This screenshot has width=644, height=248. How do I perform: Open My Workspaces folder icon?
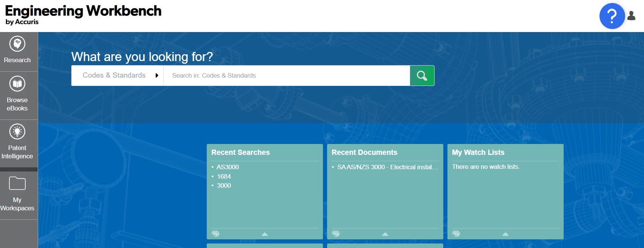[17, 184]
